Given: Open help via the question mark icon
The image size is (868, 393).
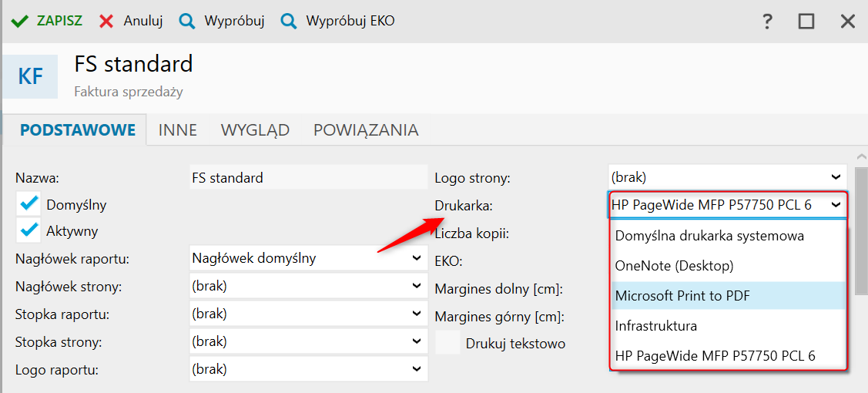Looking at the screenshot, I should click(x=767, y=22).
